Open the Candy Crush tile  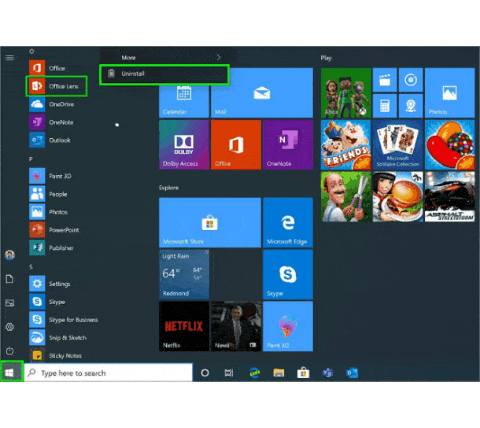[x=450, y=145]
